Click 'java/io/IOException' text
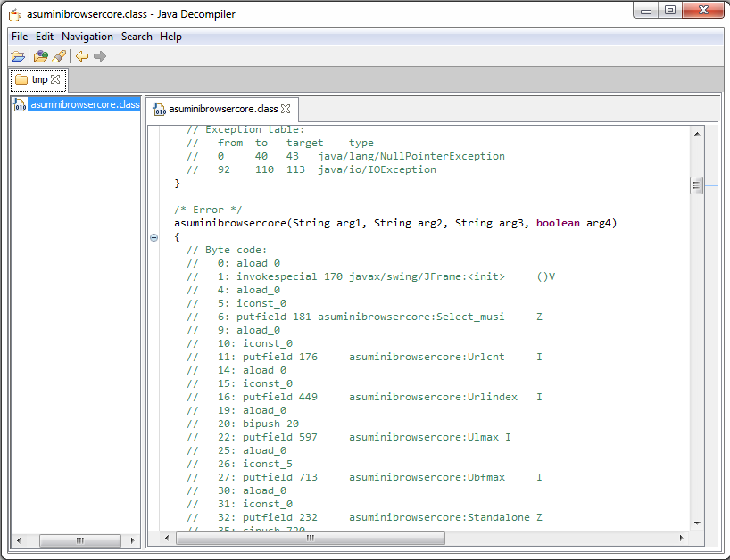The height and width of the screenshot is (560, 730). coord(377,169)
